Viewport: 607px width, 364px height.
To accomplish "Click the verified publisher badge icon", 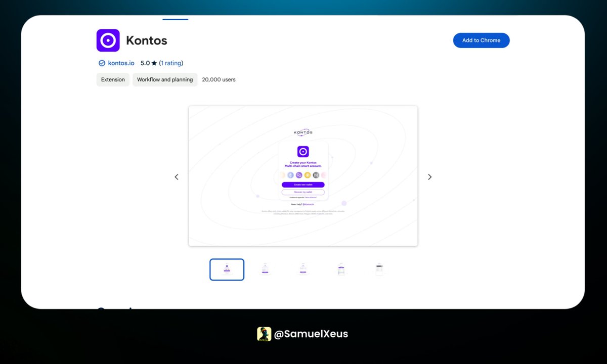I will (102, 63).
